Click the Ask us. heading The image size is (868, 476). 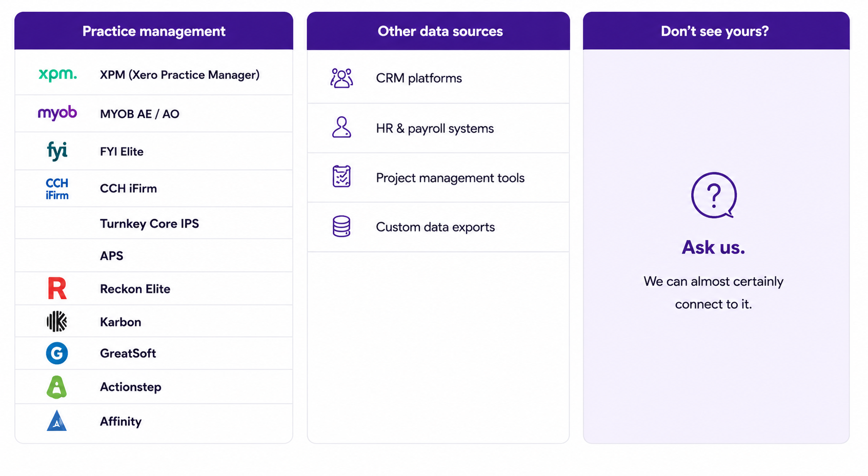click(713, 247)
